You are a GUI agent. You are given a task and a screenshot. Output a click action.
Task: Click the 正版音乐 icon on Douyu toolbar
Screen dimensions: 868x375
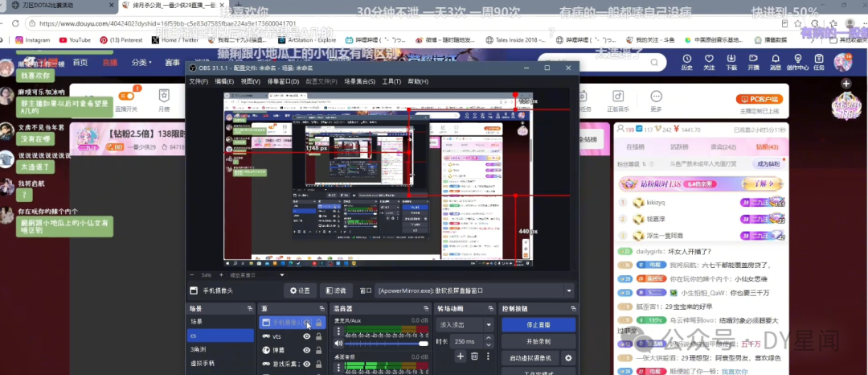618,97
